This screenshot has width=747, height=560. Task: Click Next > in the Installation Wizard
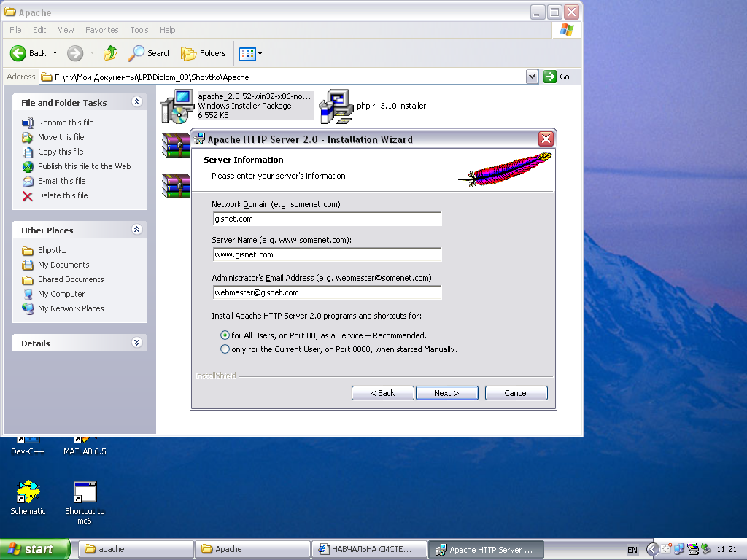(447, 393)
